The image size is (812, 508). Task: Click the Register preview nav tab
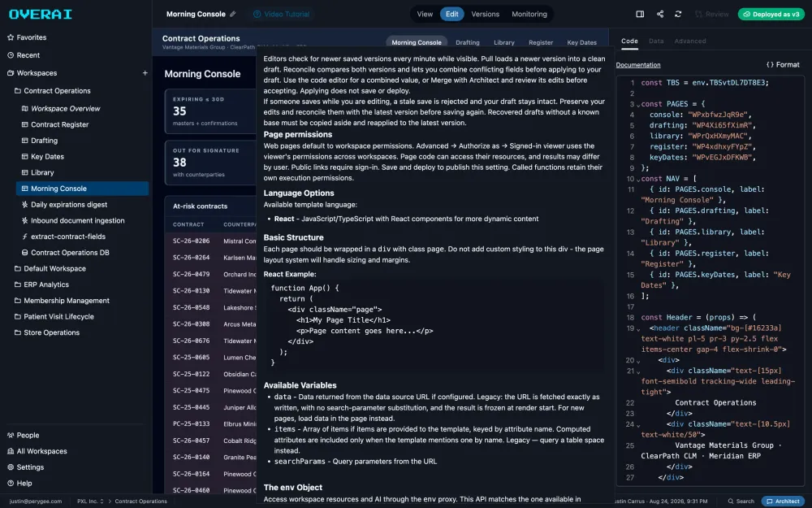tap(541, 42)
